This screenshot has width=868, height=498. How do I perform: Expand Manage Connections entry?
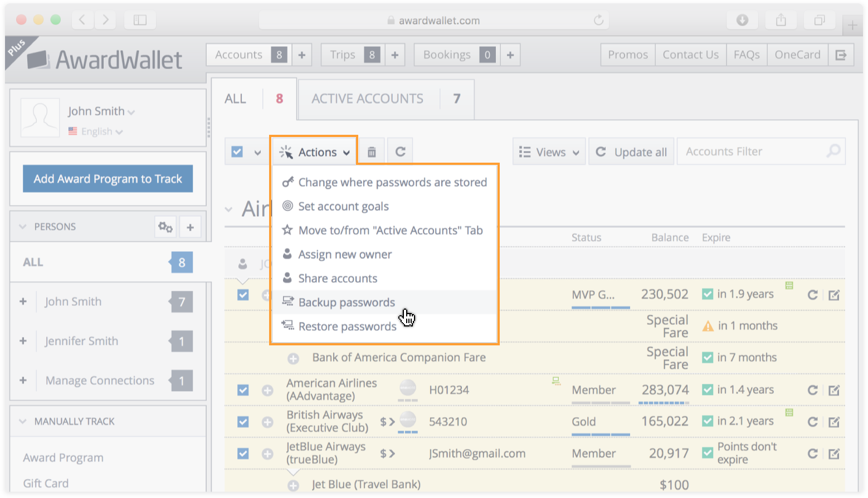23,380
